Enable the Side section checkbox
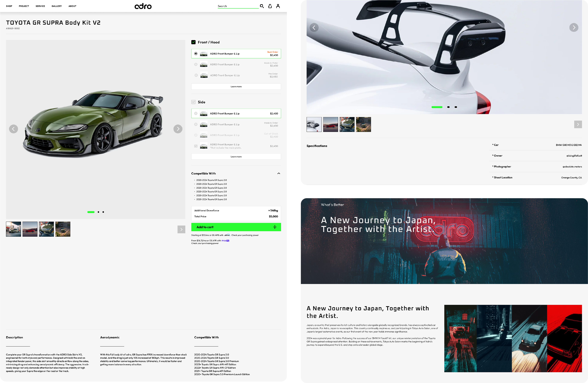Image resolution: width=588 pixels, height=383 pixels. 193,102
